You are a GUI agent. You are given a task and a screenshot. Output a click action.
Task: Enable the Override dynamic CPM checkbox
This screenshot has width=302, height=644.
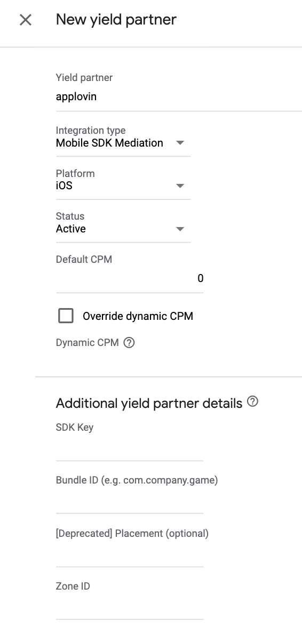tap(66, 316)
